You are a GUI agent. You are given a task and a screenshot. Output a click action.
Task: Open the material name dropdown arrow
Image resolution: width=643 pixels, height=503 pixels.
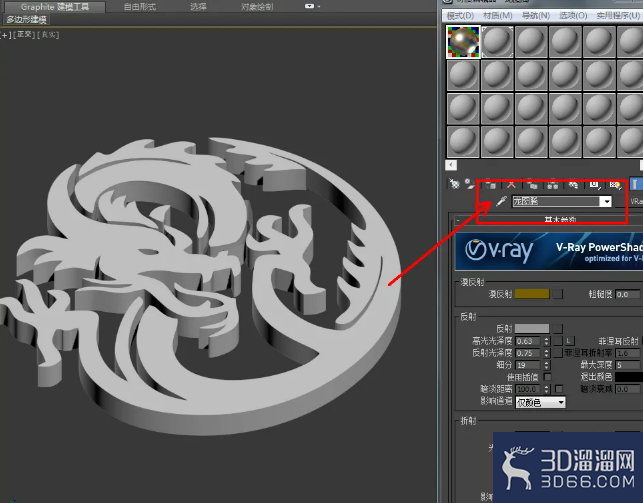(606, 201)
